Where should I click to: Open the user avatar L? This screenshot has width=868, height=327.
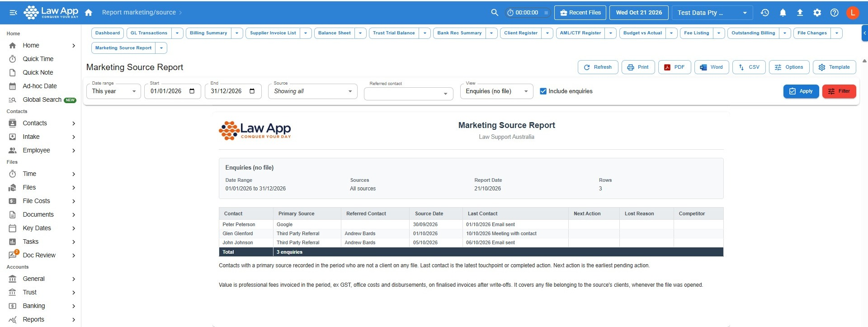tap(853, 13)
